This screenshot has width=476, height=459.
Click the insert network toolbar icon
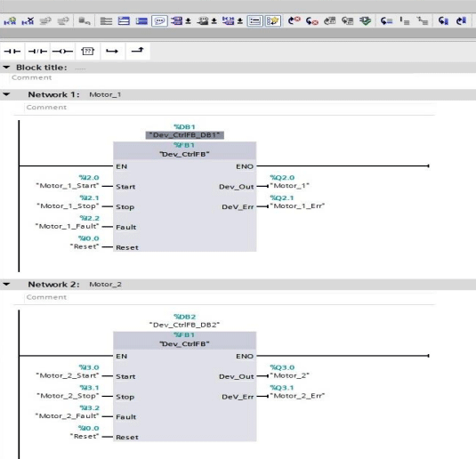[x=10, y=21]
